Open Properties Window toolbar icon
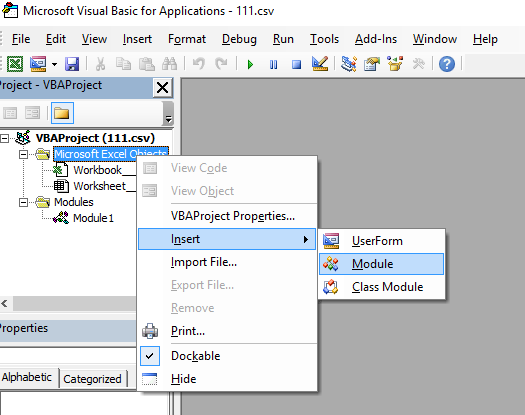 372,64
